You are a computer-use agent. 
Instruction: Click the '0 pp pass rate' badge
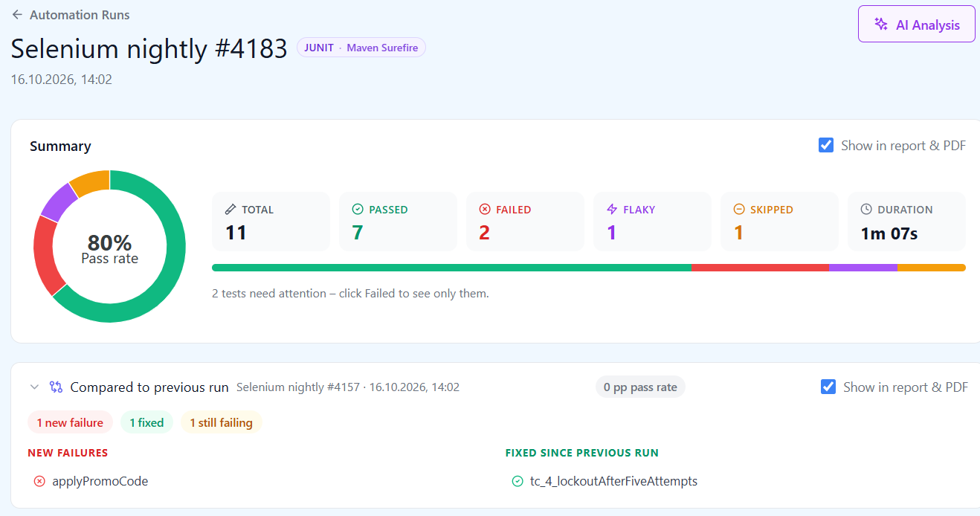click(x=640, y=387)
